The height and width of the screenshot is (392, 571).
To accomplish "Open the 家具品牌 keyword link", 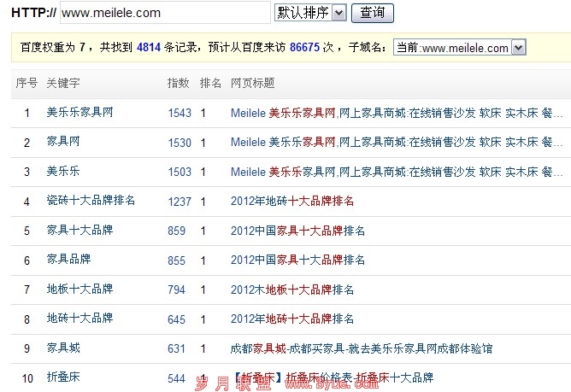I will (x=68, y=260).
